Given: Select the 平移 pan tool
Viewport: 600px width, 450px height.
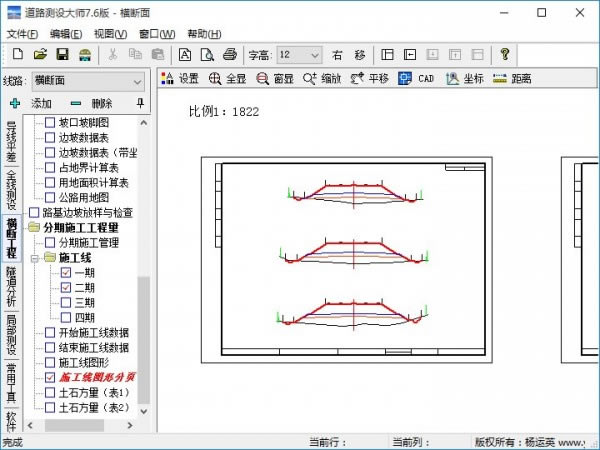Looking at the screenshot, I should pyautogui.click(x=370, y=78).
